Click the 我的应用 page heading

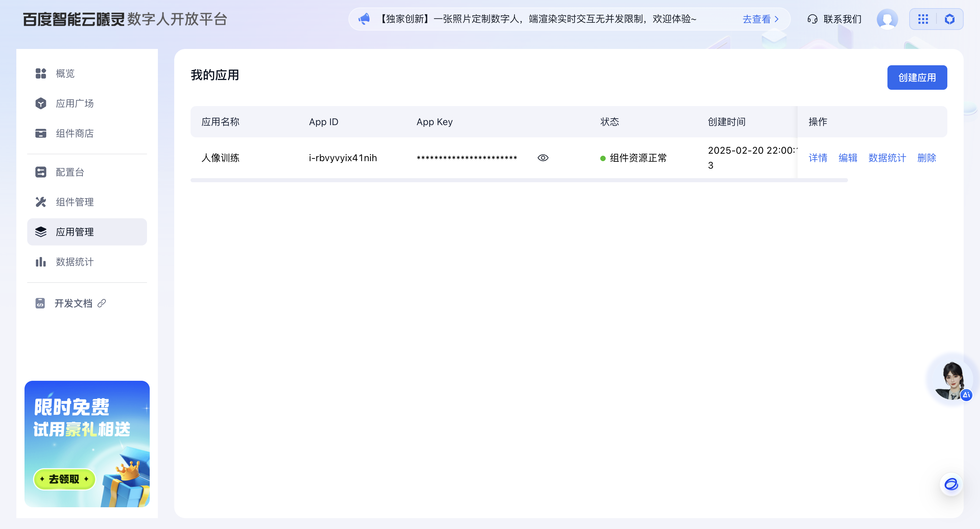pos(215,75)
